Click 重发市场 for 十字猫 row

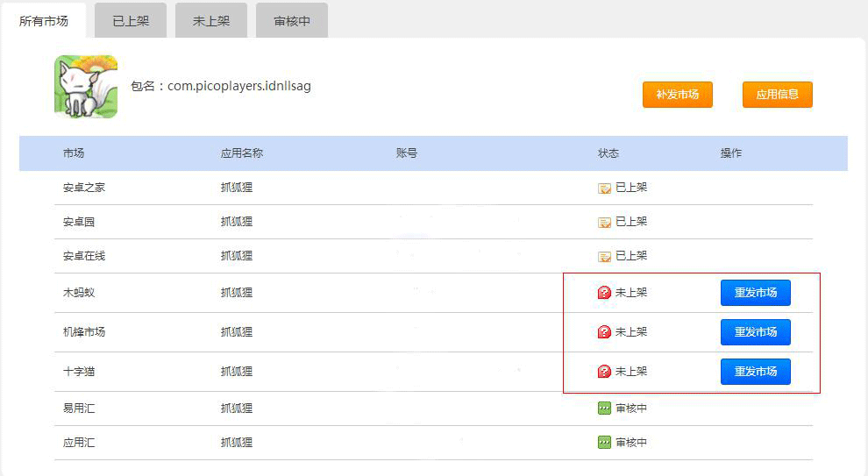[756, 372]
